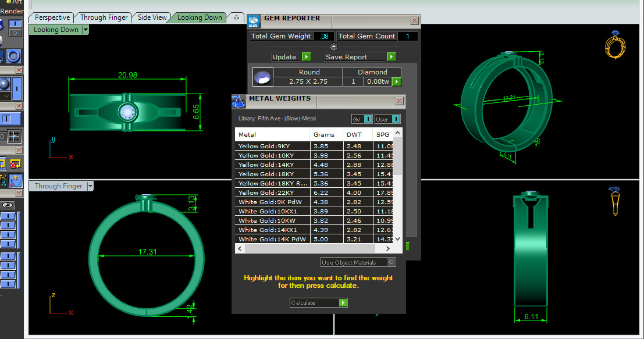Collapse the Gem Reporter summary expander

point(333,47)
